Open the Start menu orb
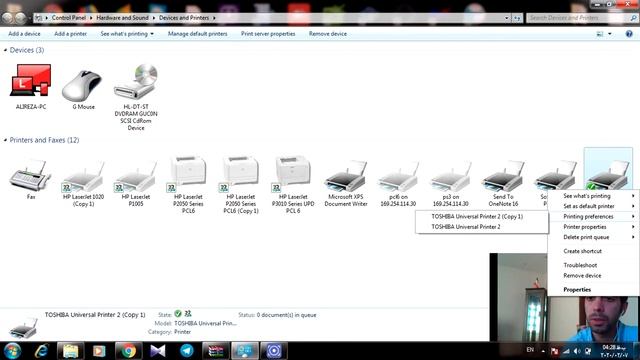The image size is (640, 360). [x=12, y=351]
